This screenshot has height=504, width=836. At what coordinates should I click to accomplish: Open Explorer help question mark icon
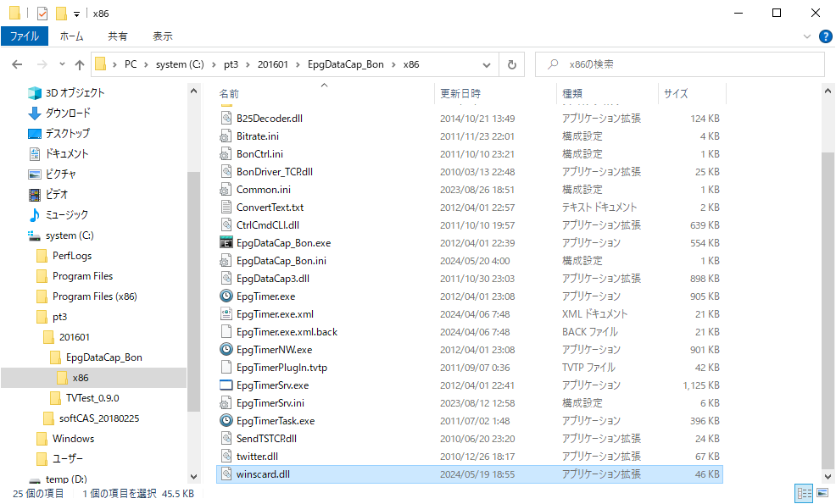point(825,36)
